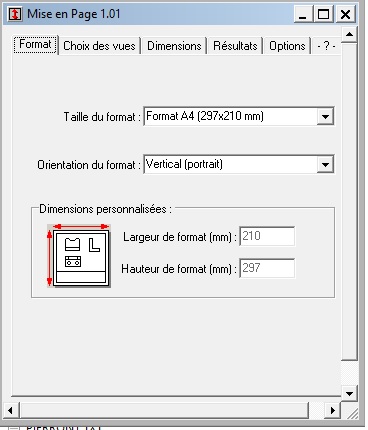Select the Format tab
Screen dimensions: 368x430
tap(36, 44)
